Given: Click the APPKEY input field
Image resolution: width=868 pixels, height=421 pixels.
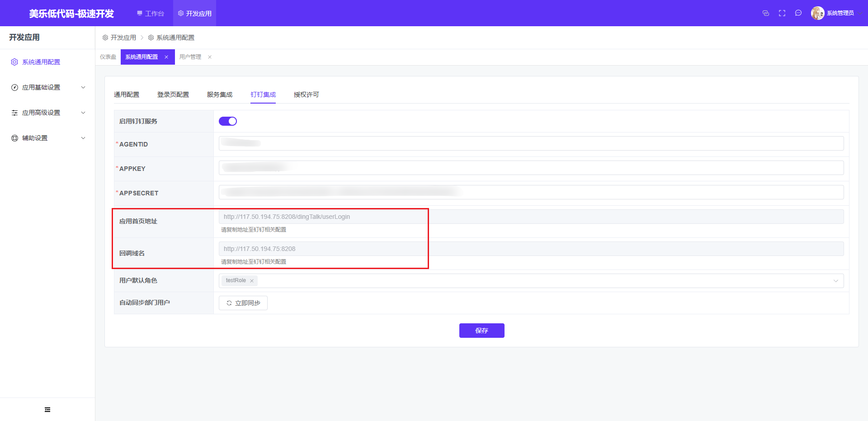Looking at the screenshot, I should (531, 168).
